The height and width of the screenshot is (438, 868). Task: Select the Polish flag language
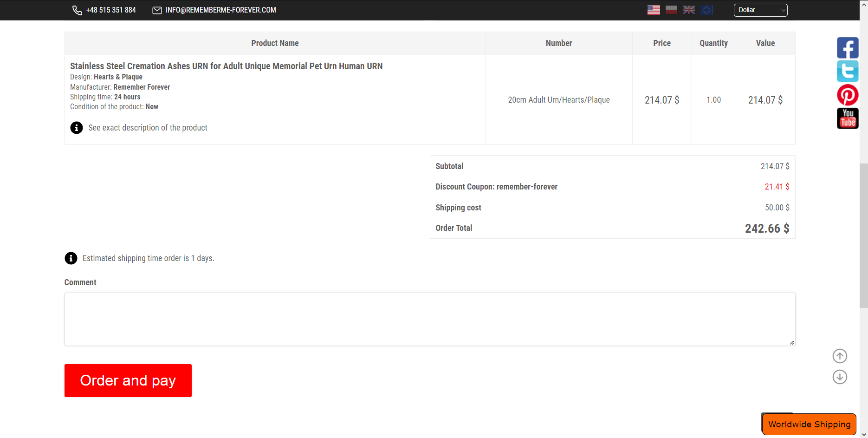tap(671, 10)
